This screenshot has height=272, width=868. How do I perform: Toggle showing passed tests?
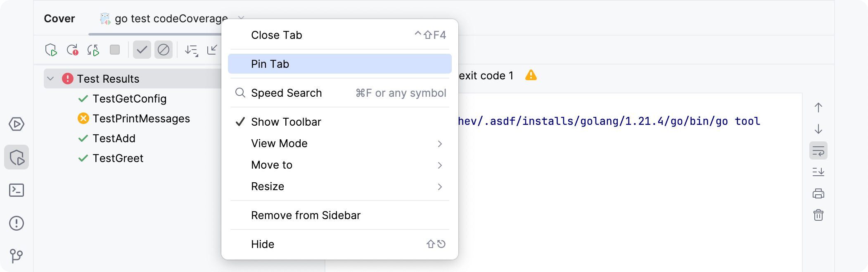tap(142, 50)
